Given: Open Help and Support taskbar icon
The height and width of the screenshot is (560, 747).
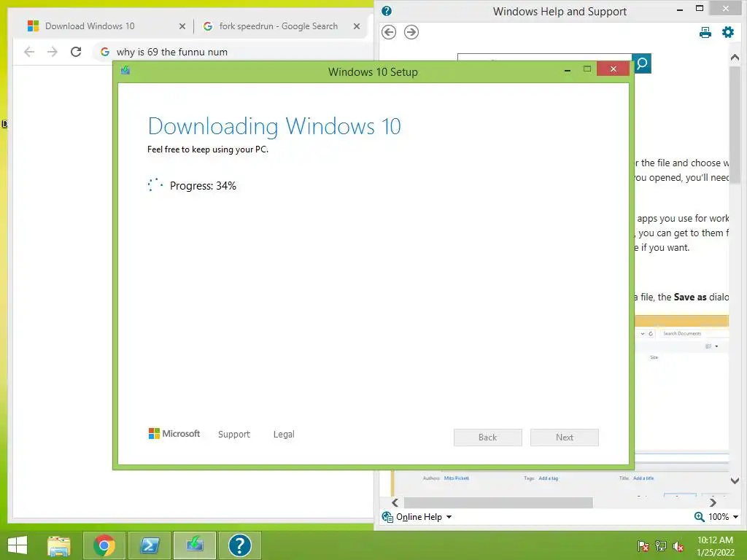Looking at the screenshot, I should tap(239, 545).
